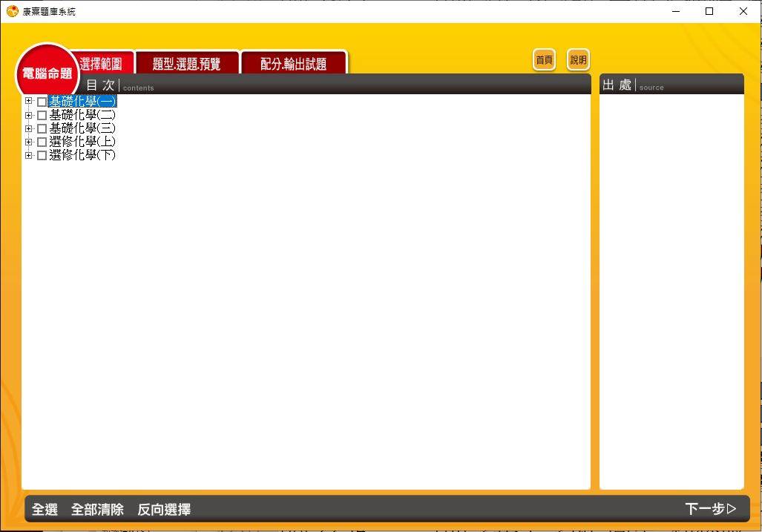Expand the 基礎化學(三) tree node
This screenshot has width=762, height=532.
coord(28,128)
